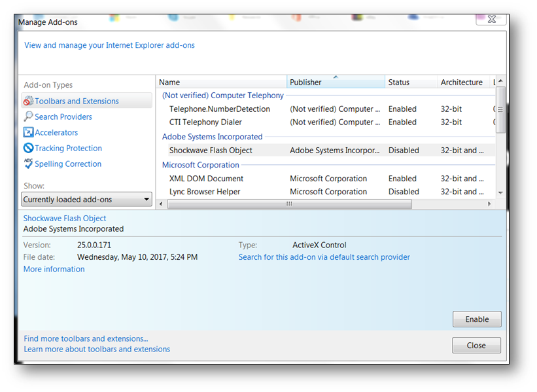Click the horizontal scrollbar left arrow
Image resolution: width=537 pixels, height=392 pixels.
[x=161, y=204]
